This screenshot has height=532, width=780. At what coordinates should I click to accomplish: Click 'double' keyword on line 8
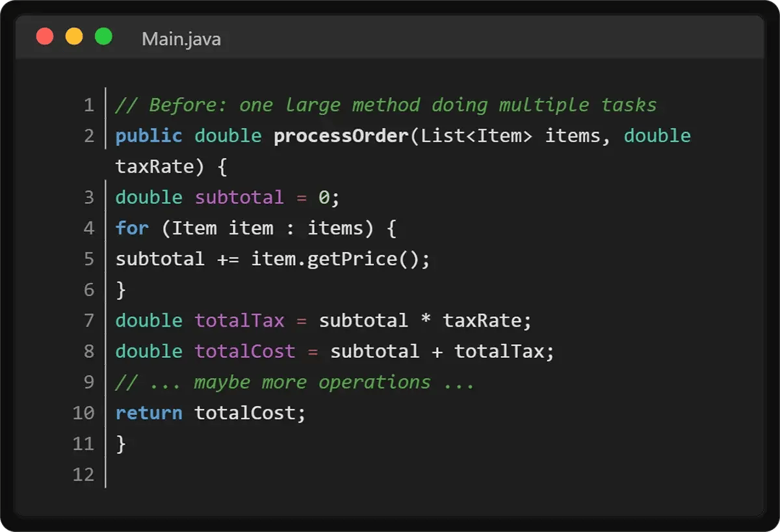(x=149, y=351)
